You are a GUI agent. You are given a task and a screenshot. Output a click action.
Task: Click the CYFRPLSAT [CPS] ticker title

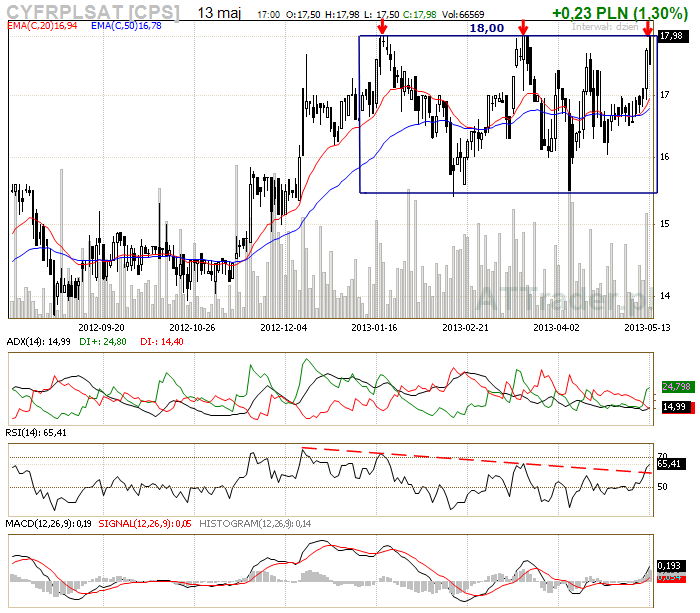point(93,12)
